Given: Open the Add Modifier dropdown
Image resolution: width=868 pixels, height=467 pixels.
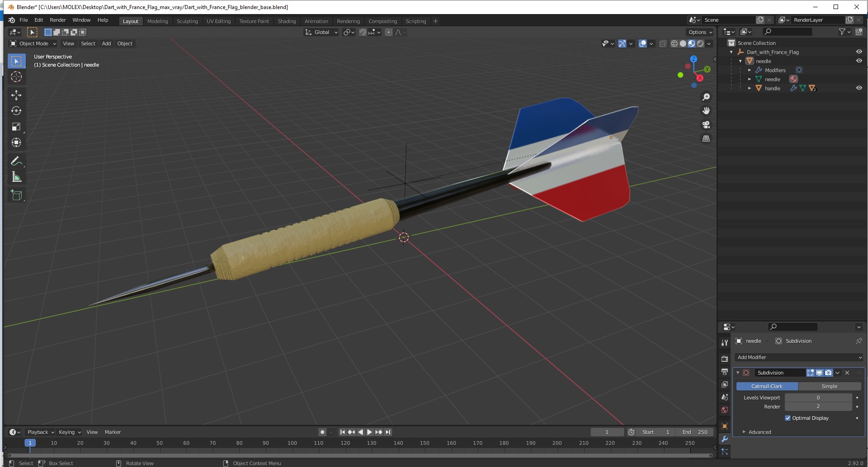Looking at the screenshot, I should pyautogui.click(x=799, y=357).
